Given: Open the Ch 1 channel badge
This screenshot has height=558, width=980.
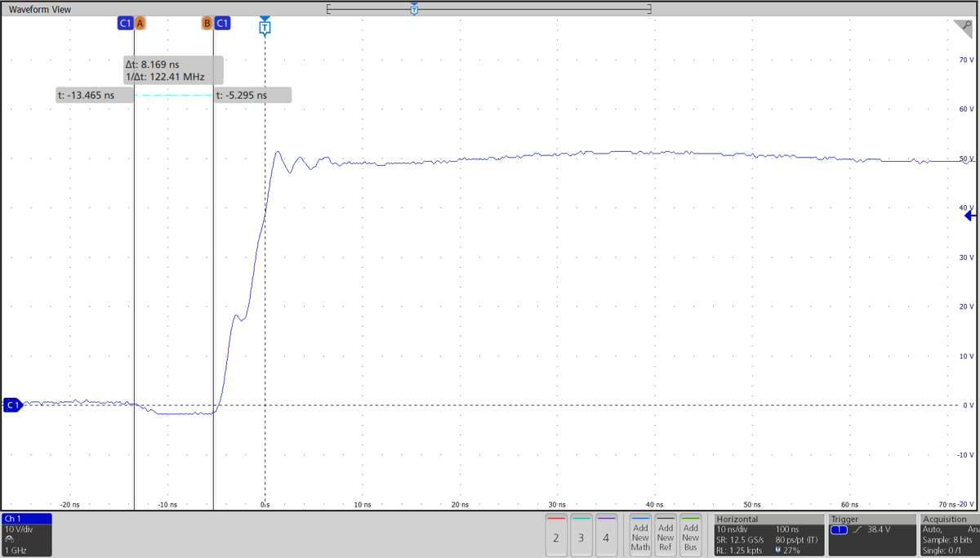Looking at the screenshot, I should (x=24, y=519).
